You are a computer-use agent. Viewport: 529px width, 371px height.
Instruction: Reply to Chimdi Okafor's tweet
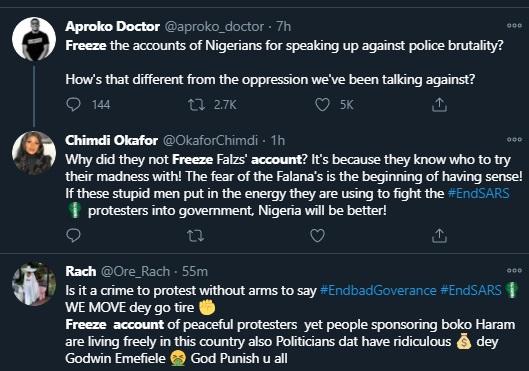pos(73,235)
